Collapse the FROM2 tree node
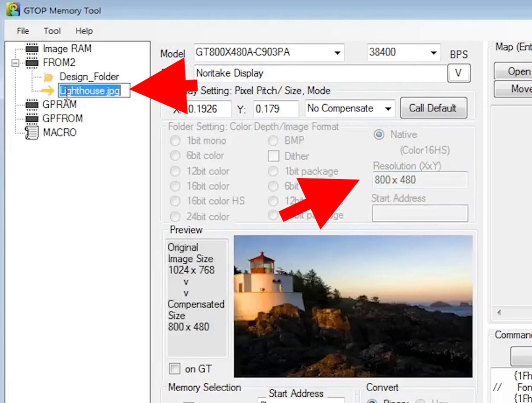The image size is (532, 403). (15, 63)
